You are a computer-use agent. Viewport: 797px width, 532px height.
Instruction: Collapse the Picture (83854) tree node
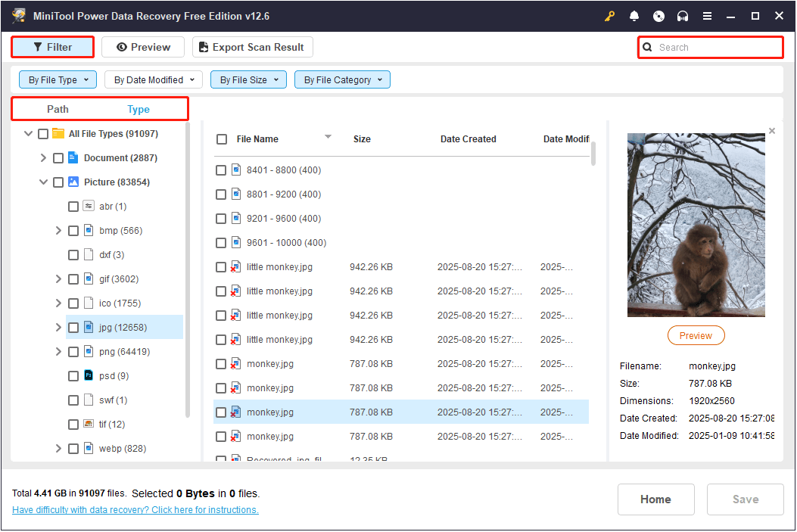pyautogui.click(x=43, y=182)
